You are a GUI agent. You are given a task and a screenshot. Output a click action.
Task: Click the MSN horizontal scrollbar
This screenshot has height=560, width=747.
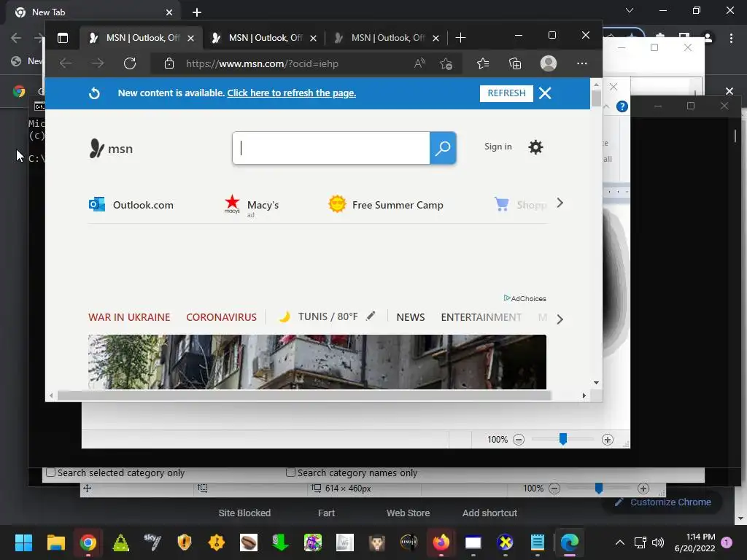[304, 395]
